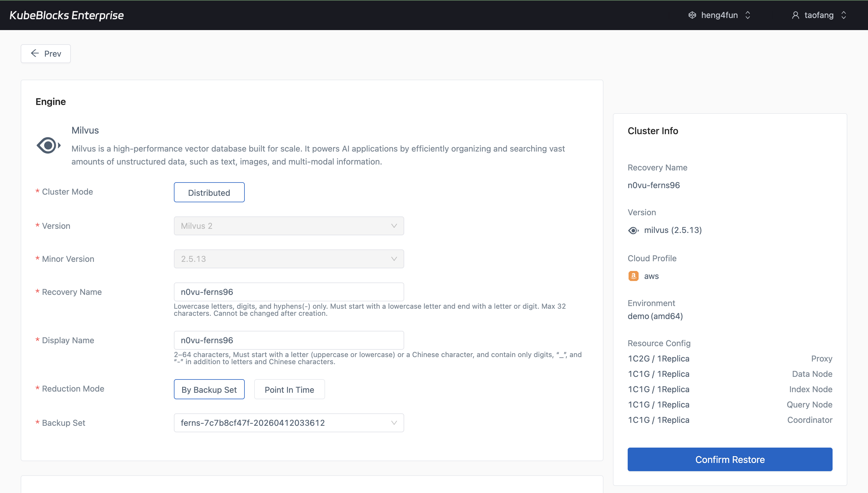
Task: Select the Distributed cluster mode
Action: (x=209, y=192)
